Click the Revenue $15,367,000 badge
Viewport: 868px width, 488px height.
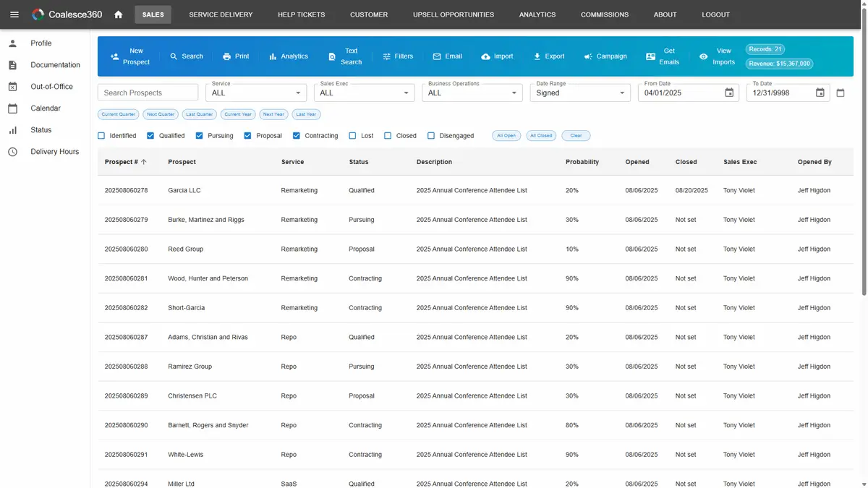pos(779,64)
